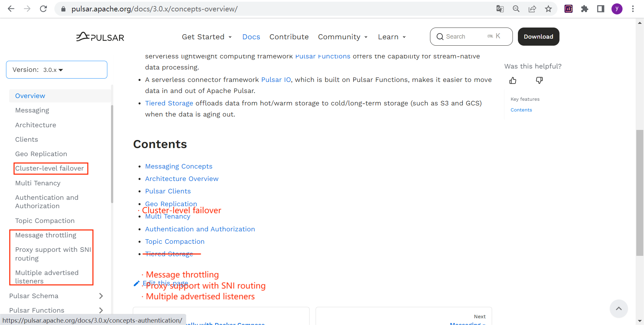Click the edit pencil icon near Edit this page
This screenshot has height=325, width=644.
pos(136,283)
